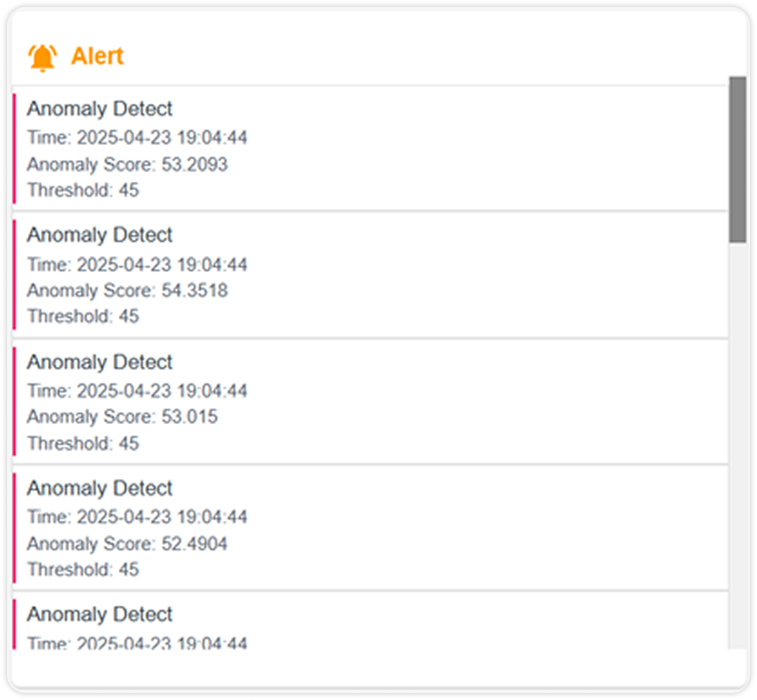
Task: Click the orange alert bell icon
Action: tap(42, 57)
